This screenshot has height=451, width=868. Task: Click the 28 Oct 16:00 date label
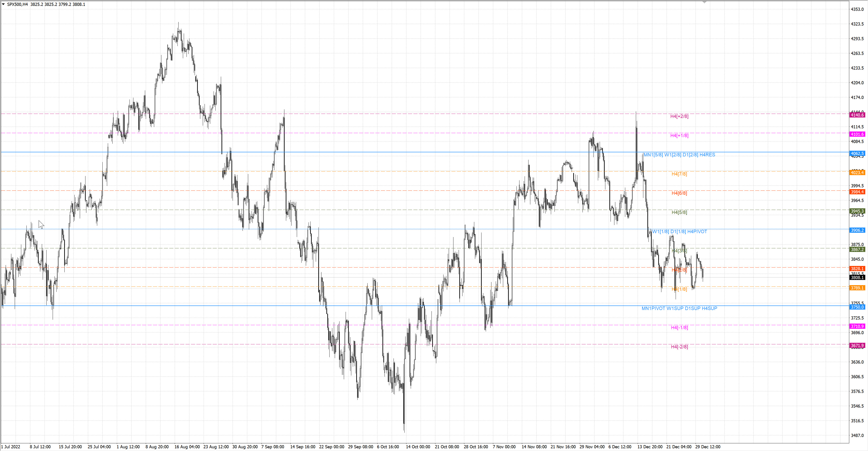coord(476,447)
